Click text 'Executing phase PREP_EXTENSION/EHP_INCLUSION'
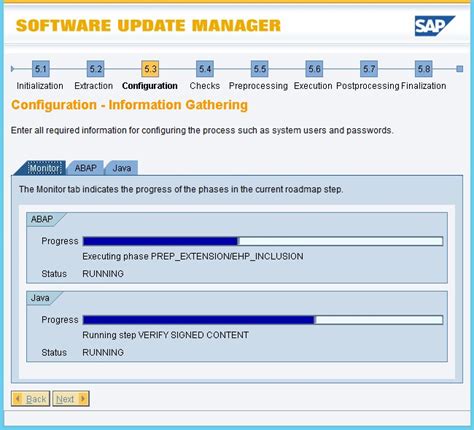This screenshot has height=430, width=474. (193, 256)
